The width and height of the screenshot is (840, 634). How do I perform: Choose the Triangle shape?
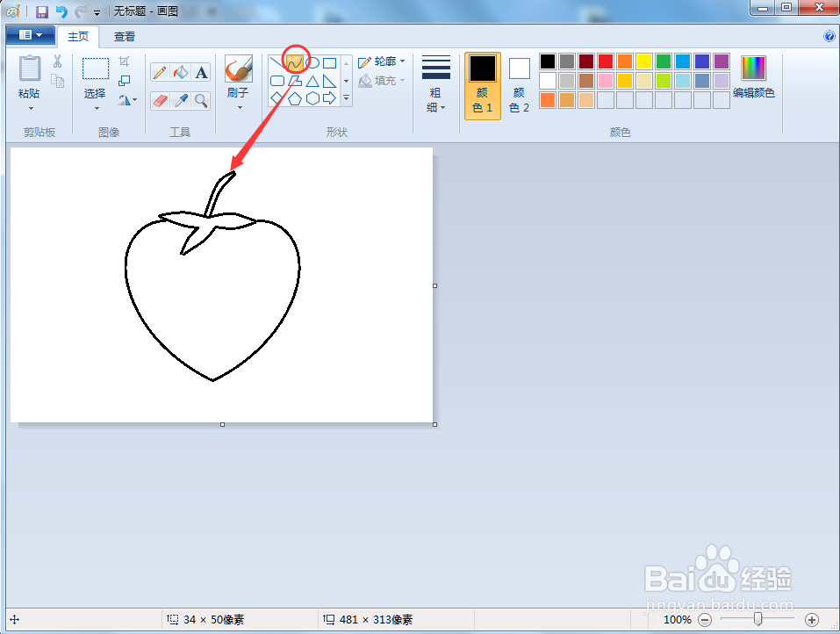click(x=314, y=81)
